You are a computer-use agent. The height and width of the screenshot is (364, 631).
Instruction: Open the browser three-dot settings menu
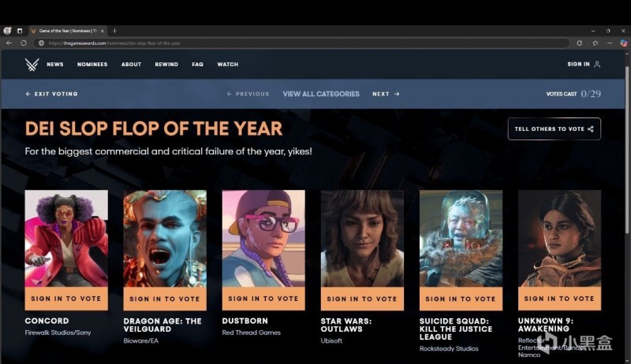coord(610,43)
